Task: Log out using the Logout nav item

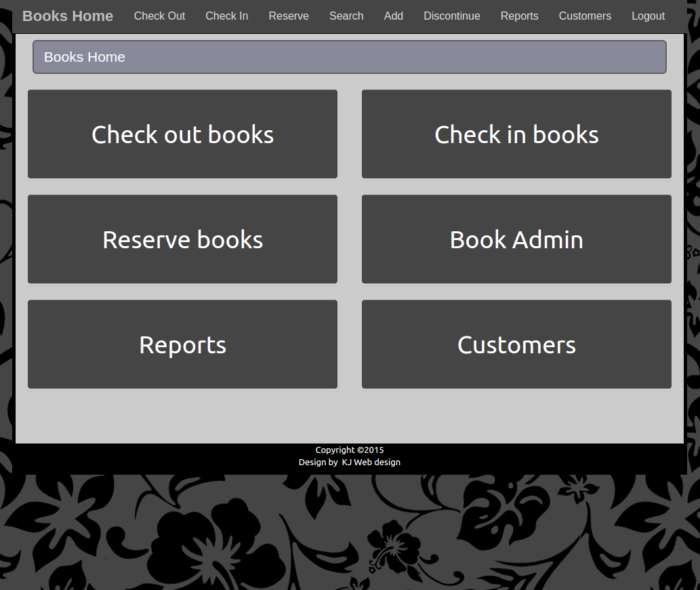Action: tap(648, 16)
